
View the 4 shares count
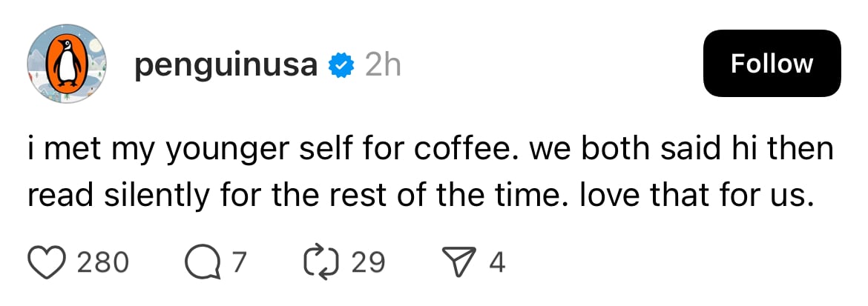pos(497,262)
